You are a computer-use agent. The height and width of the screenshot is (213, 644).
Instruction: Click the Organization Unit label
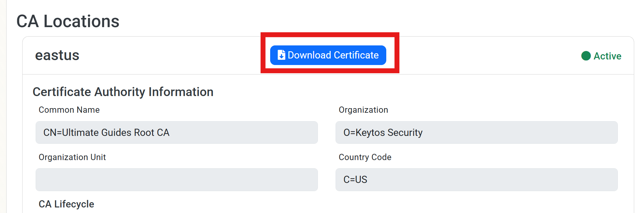[x=72, y=157]
